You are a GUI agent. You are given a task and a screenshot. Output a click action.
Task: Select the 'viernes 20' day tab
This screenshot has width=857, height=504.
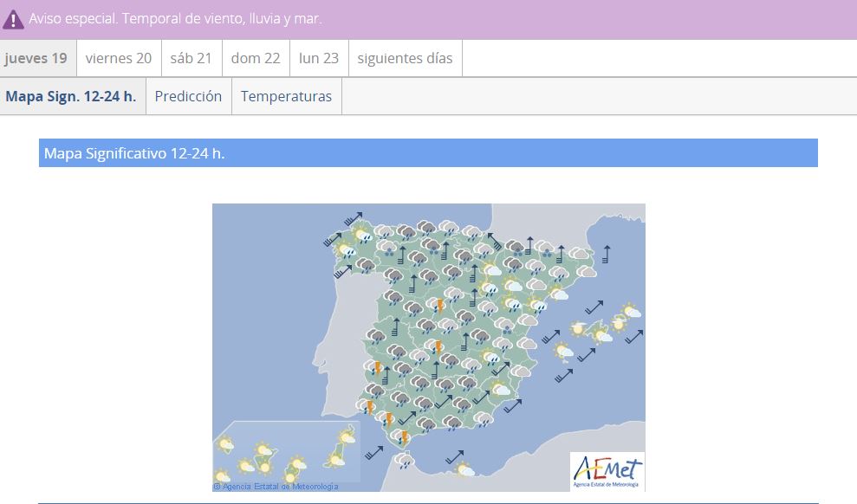point(119,59)
